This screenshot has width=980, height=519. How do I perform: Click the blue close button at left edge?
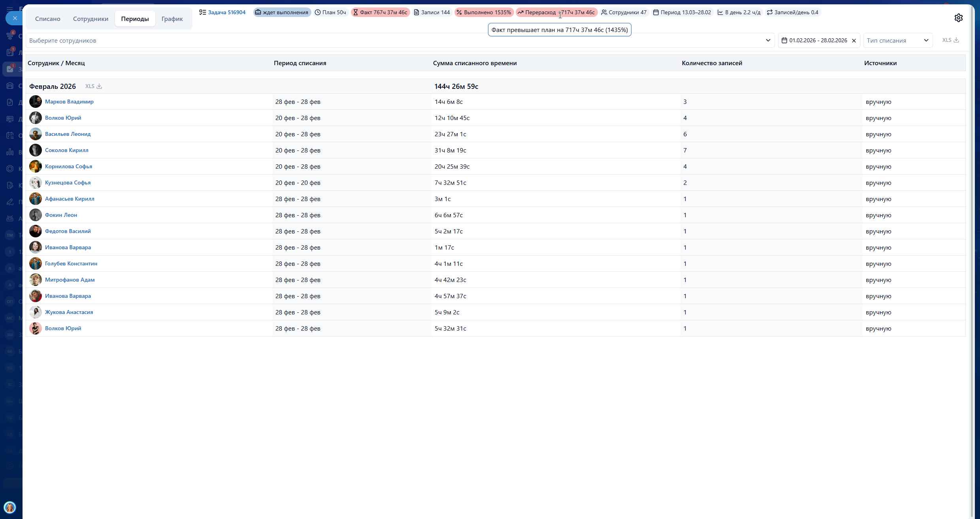[15, 18]
